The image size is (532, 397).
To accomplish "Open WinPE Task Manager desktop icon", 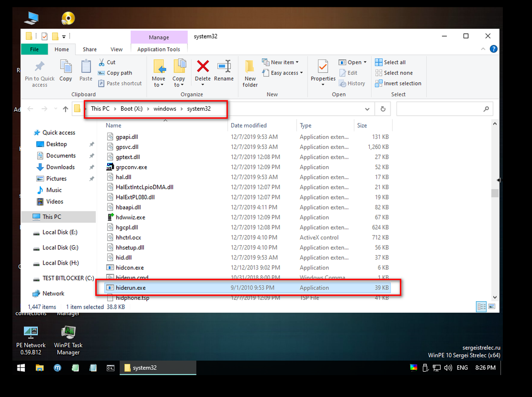I will (x=68, y=340).
